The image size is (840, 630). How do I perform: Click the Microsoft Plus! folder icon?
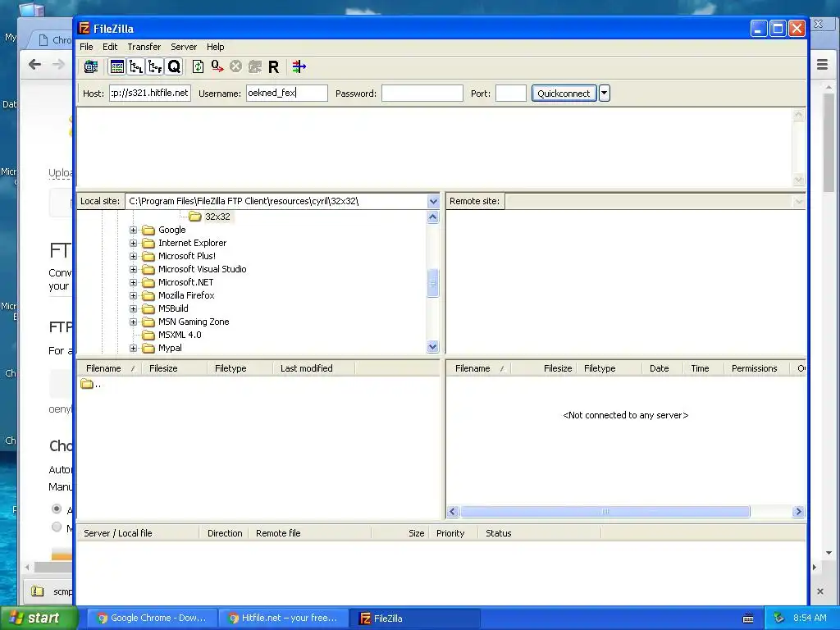[148, 256]
